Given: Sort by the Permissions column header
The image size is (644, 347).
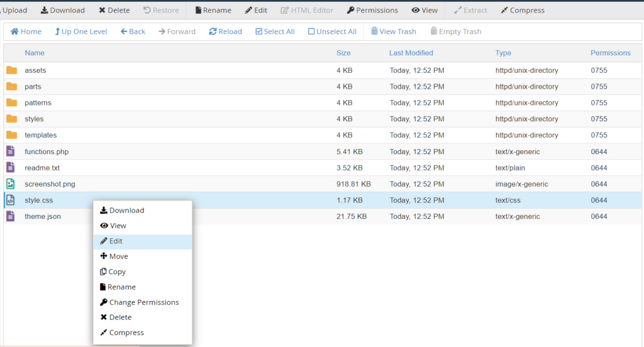Looking at the screenshot, I should [610, 53].
